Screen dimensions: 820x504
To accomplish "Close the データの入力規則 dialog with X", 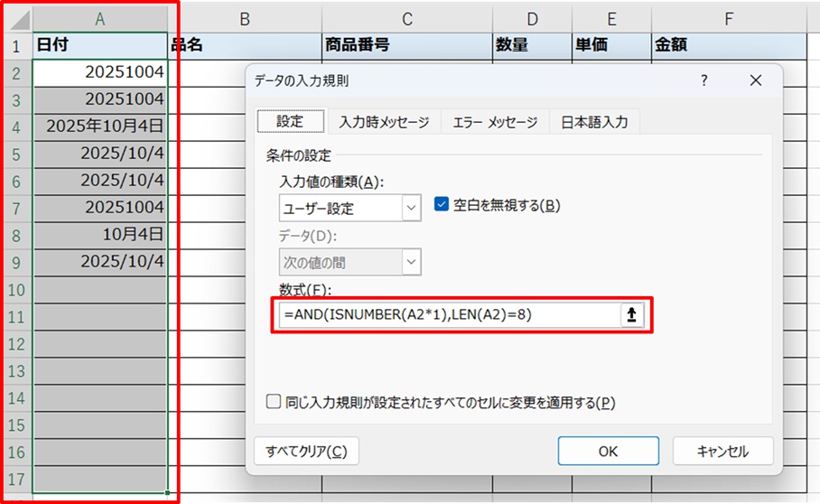I will pyautogui.click(x=756, y=80).
